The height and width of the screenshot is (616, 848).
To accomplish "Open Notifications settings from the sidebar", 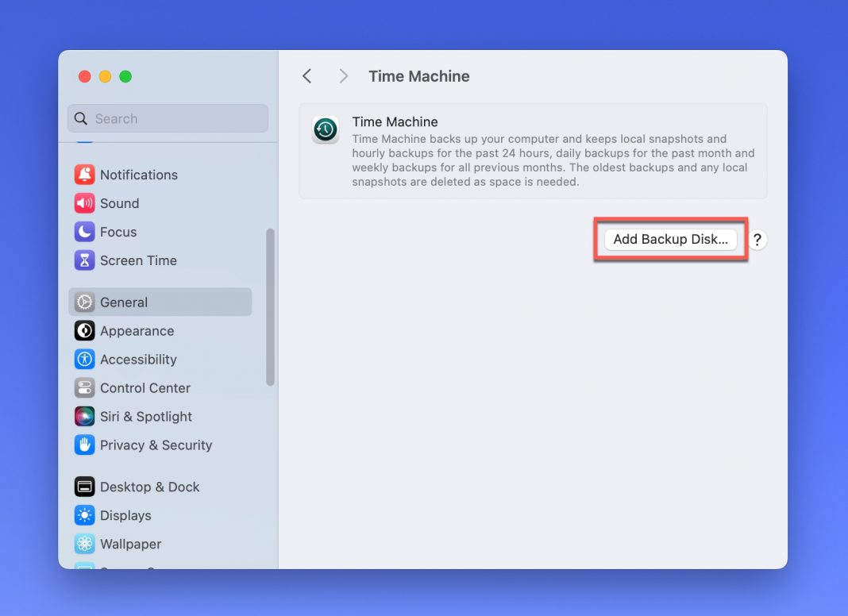I will [x=138, y=175].
